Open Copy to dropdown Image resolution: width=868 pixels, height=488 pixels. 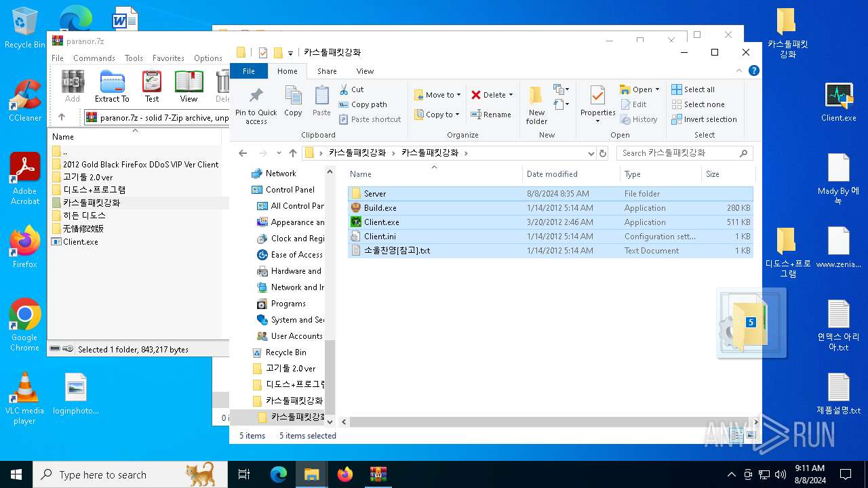coord(437,115)
